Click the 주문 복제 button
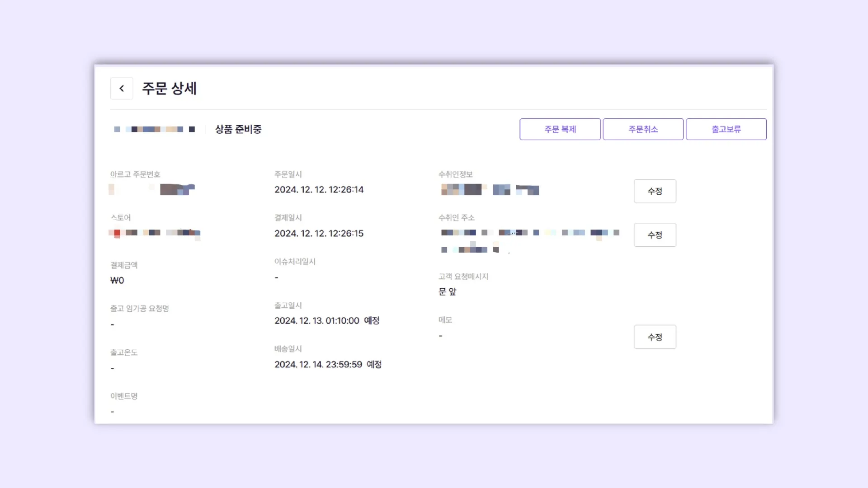 (560, 129)
